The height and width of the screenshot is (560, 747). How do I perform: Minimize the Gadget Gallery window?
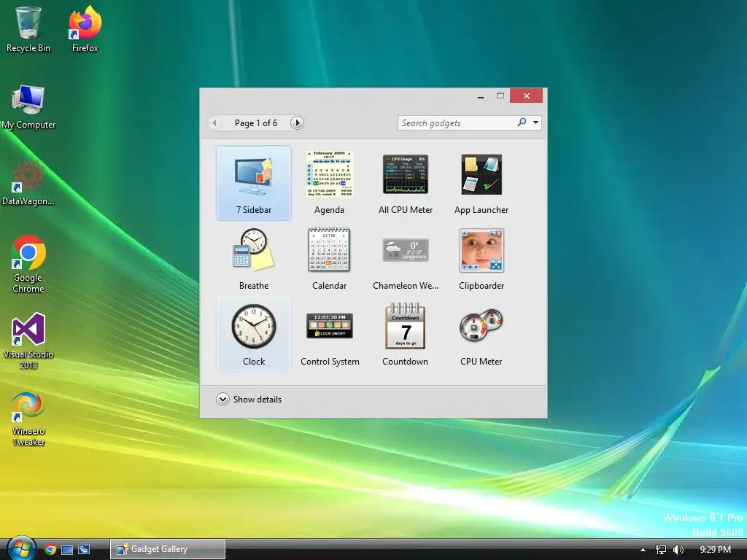pyautogui.click(x=481, y=96)
